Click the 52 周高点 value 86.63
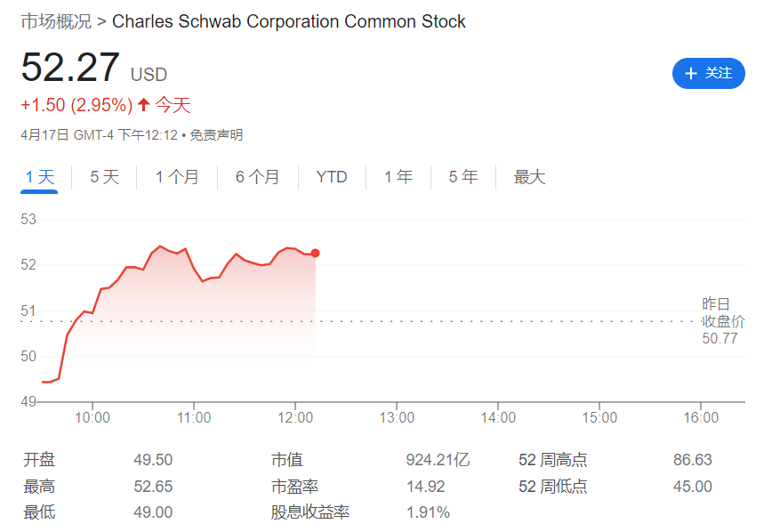This screenshot has height=532, width=780. [693, 460]
